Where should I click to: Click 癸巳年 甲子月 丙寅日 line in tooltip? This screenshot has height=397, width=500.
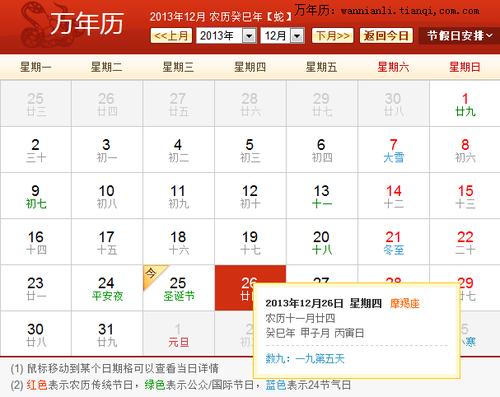point(315,333)
